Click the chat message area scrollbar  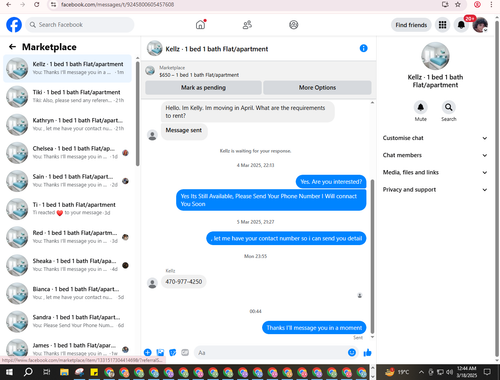(372, 256)
